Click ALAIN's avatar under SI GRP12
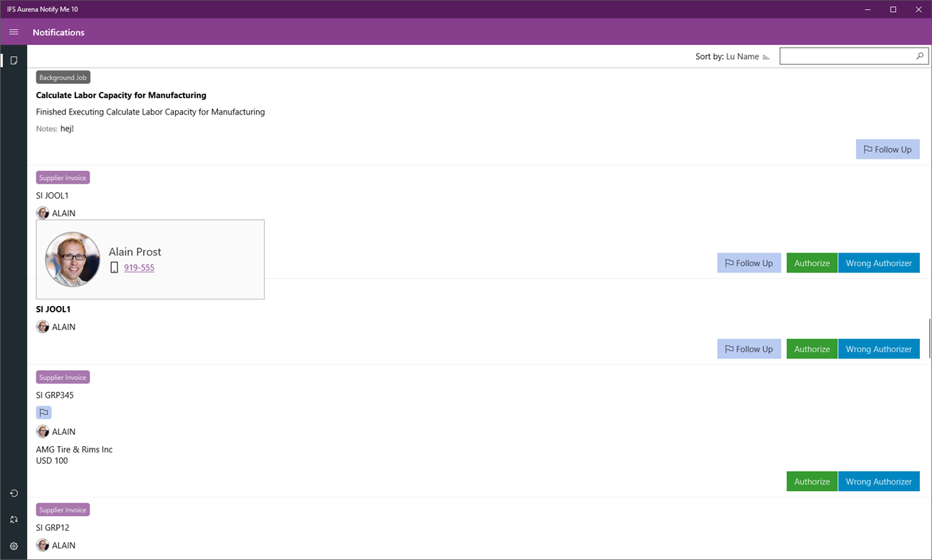The width and height of the screenshot is (932, 560). click(42, 545)
